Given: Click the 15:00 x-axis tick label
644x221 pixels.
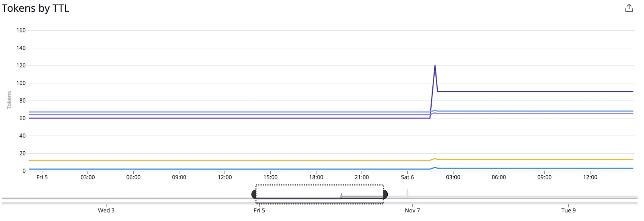Looking at the screenshot, I should [270, 177].
